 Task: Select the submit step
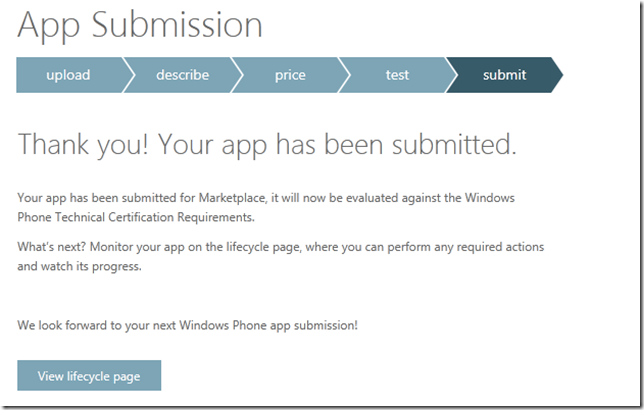coord(504,75)
